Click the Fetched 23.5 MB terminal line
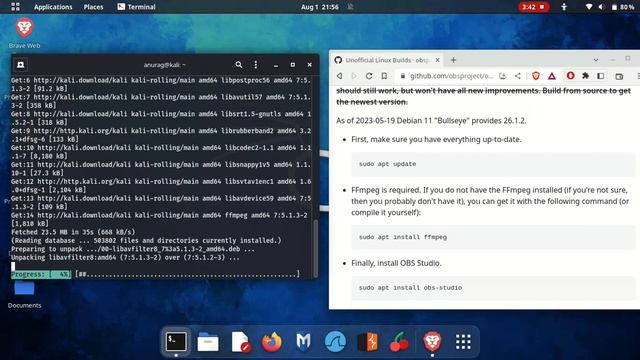Viewport: 640px width, 360px height. click(x=73, y=232)
